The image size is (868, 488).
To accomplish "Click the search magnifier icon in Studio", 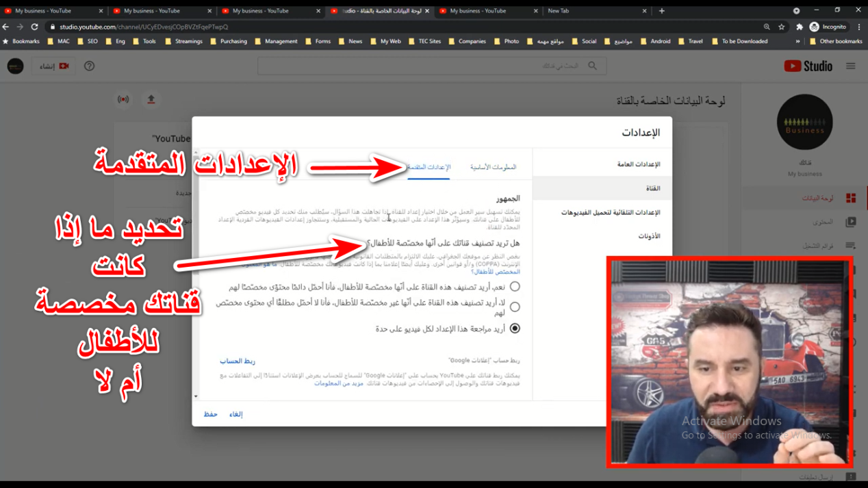I will pos(592,66).
